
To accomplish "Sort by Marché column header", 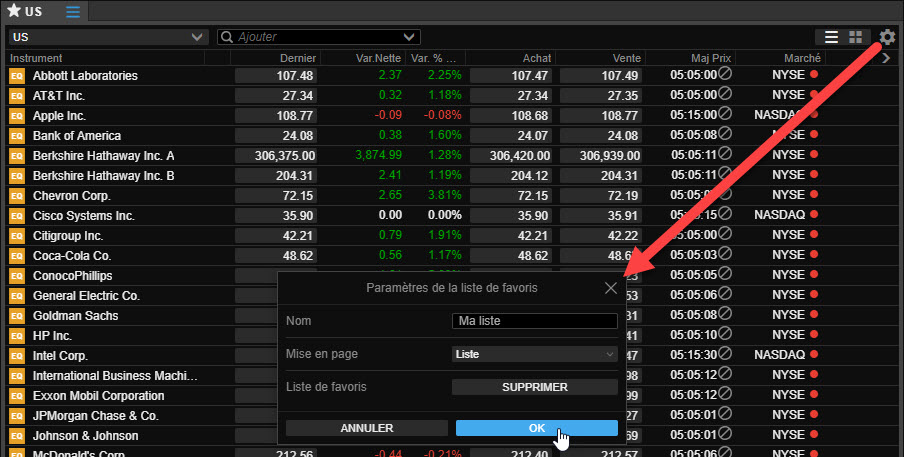I will [802, 58].
